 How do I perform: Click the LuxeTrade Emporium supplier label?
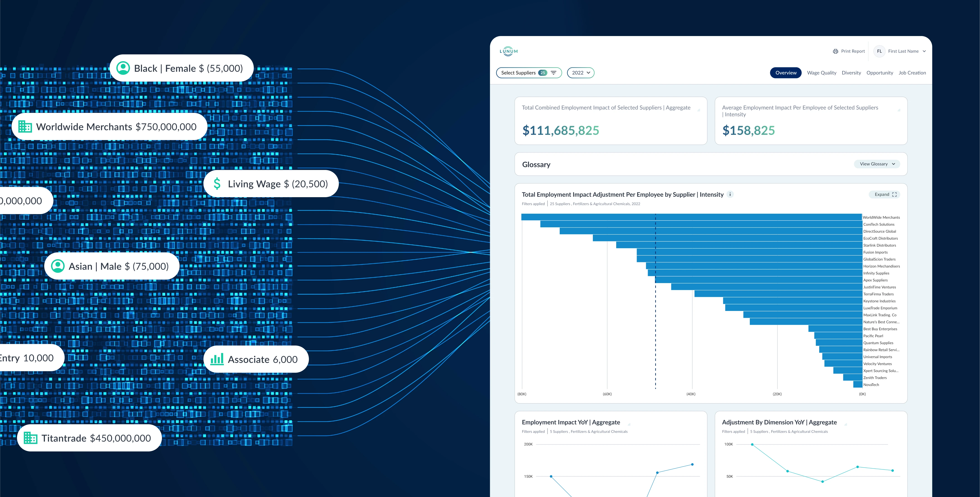pyautogui.click(x=880, y=308)
